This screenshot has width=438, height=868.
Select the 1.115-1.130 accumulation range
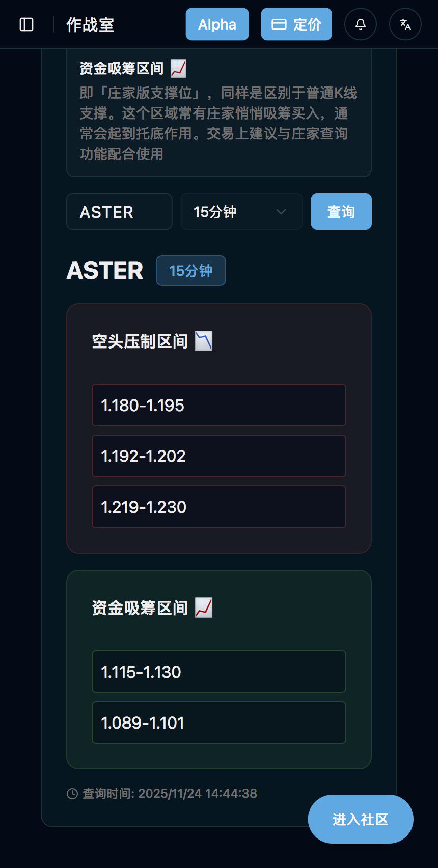(x=219, y=672)
